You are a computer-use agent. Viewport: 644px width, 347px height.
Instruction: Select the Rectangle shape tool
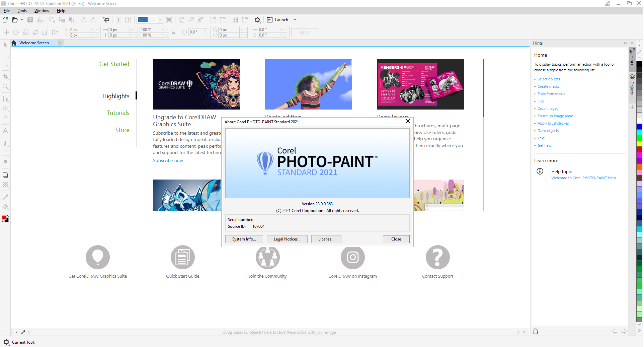coord(5,153)
